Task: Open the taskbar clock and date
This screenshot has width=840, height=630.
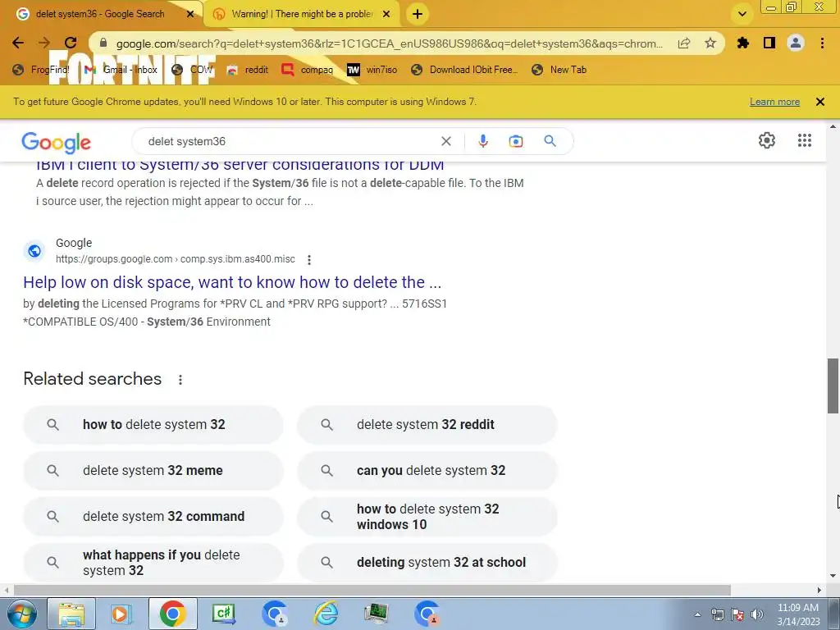Action: 798,614
